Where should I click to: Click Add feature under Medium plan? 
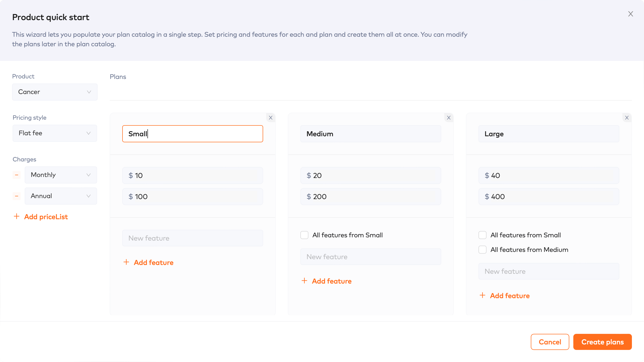coord(332,281)
